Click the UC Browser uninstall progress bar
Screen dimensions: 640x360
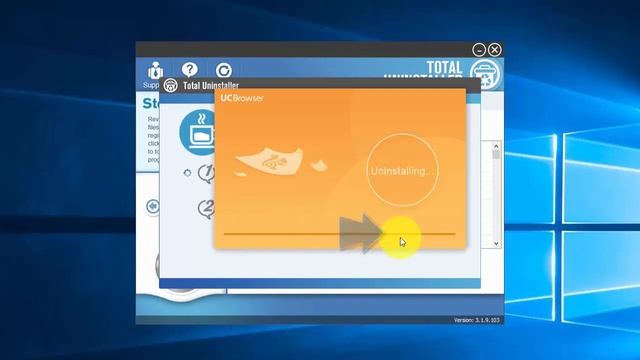340,234
